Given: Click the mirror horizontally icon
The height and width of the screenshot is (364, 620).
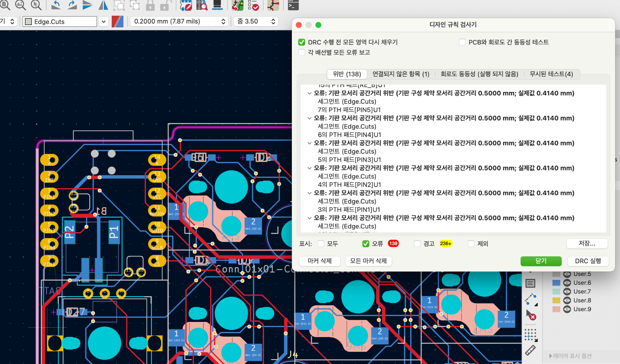Looking at the screenshot, I should point(103,5).
